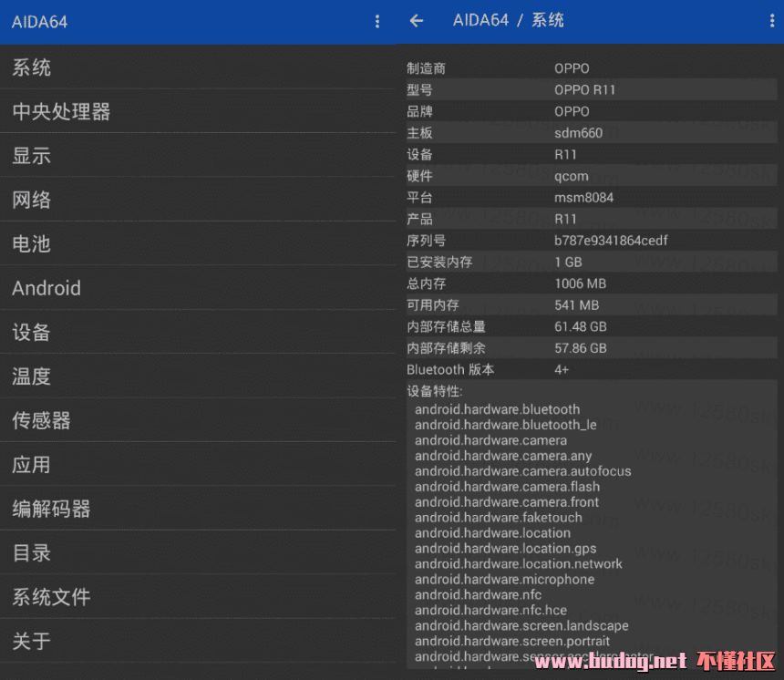This screenshot has height=680, width=784.
Task: Click android.hardware.nfc feature line
Action: [478, 594]
